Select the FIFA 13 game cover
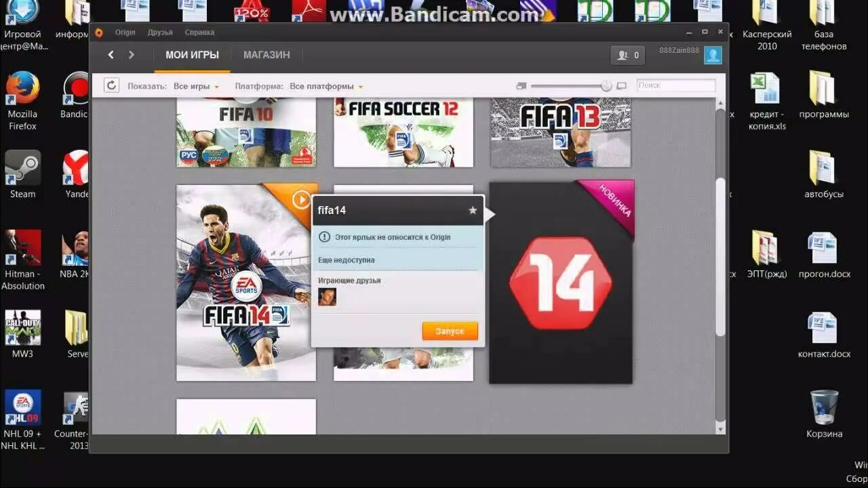This screenshot has height=488, width=868. 560,133
